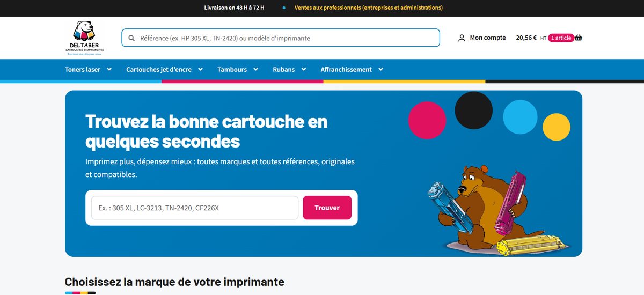Click the heading Trouvez la bonne cartouche
Image resolution: width=644 pixels, height=295 pixels.
tap(206, 131)
